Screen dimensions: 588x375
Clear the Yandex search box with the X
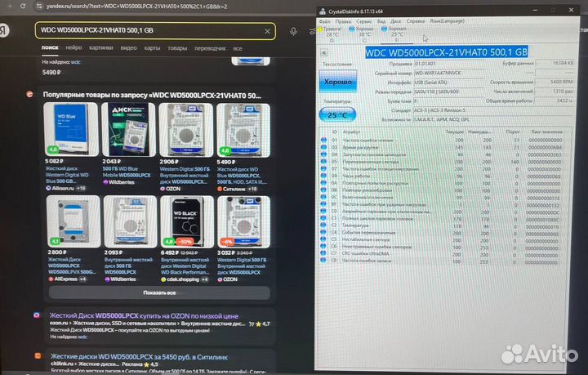coord(267,32)
